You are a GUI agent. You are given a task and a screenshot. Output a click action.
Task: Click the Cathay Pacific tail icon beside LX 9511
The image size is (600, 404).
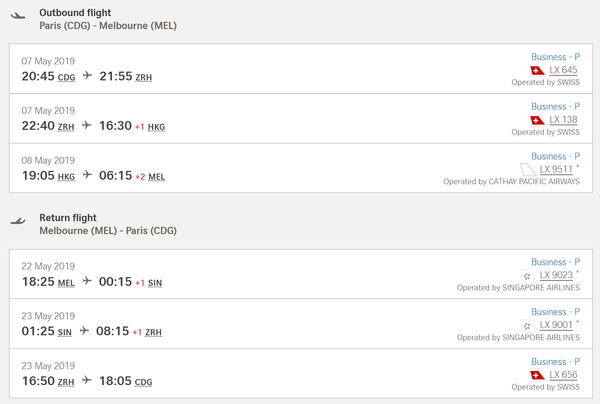[528, 169]
